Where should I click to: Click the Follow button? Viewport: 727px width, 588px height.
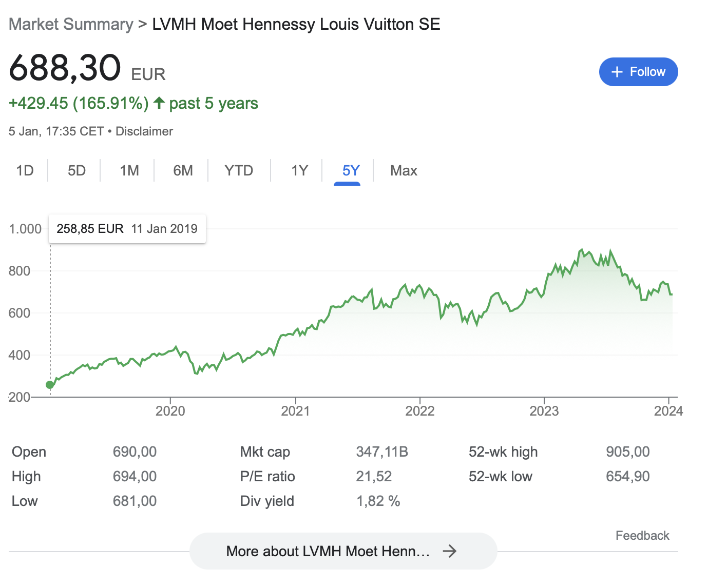tap(638, 72)
